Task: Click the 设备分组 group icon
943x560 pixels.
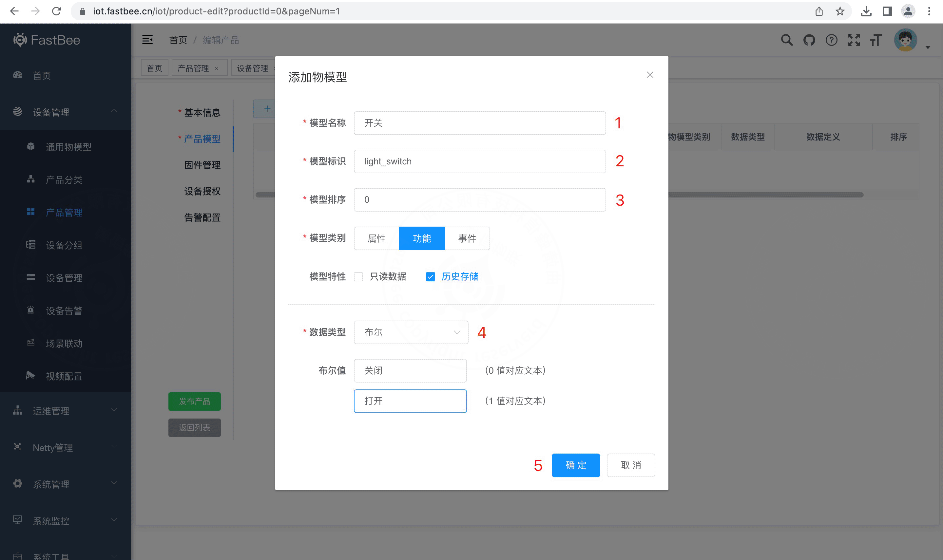Action: click(30, 245)
